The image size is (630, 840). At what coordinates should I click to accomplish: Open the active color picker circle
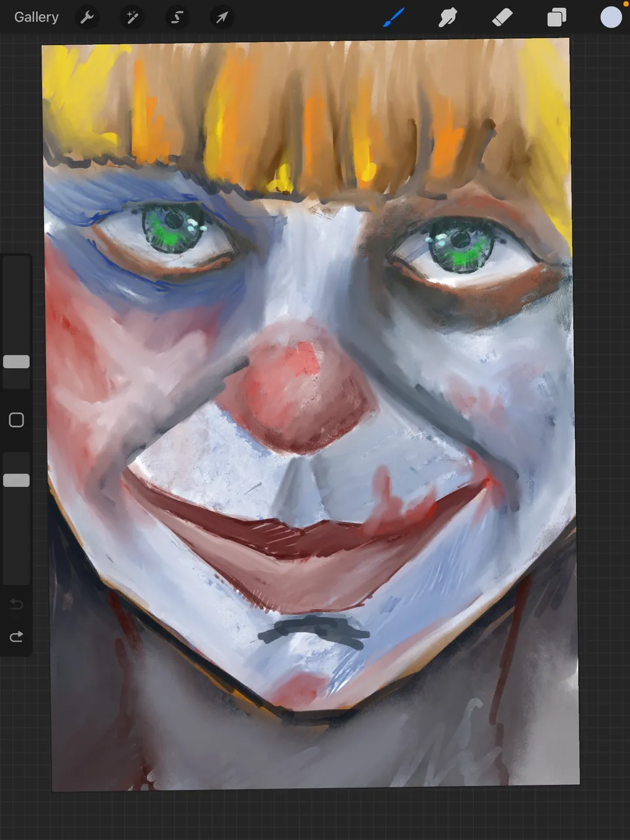[611, 18]
